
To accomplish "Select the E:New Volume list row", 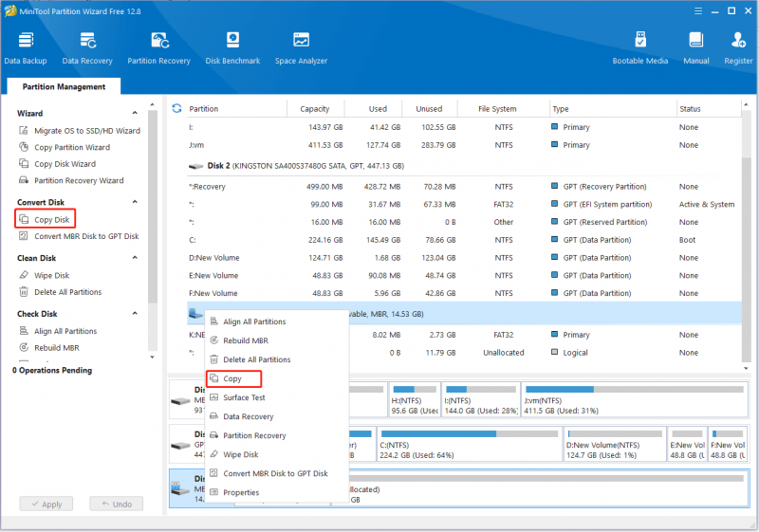I will pos(464,276).
